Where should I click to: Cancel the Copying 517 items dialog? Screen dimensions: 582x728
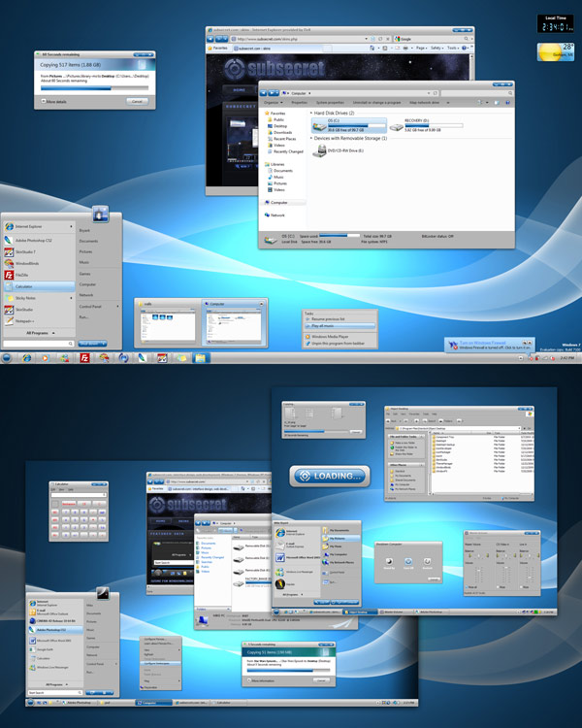click(137, 101)
